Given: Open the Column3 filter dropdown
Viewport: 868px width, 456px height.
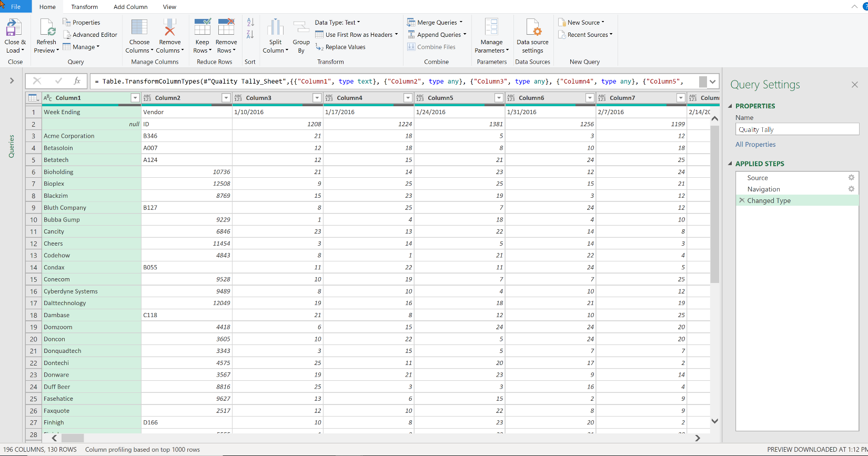Looking at the screenshot, I should (x=317, y=98).
